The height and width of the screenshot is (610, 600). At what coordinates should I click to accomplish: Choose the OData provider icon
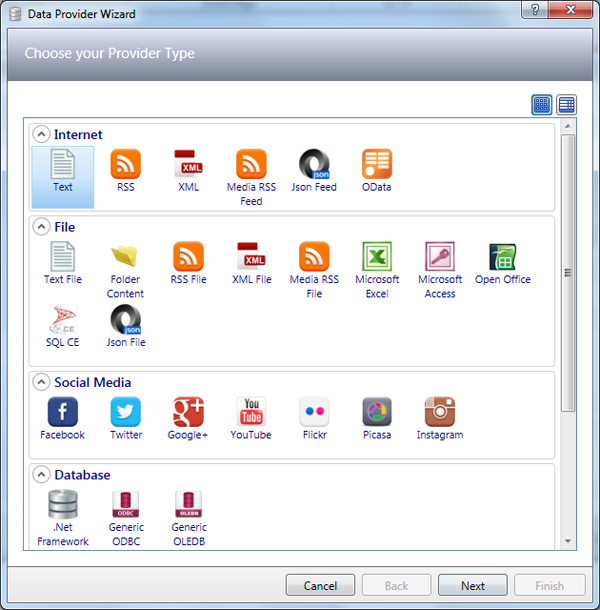tap(377, 170)
